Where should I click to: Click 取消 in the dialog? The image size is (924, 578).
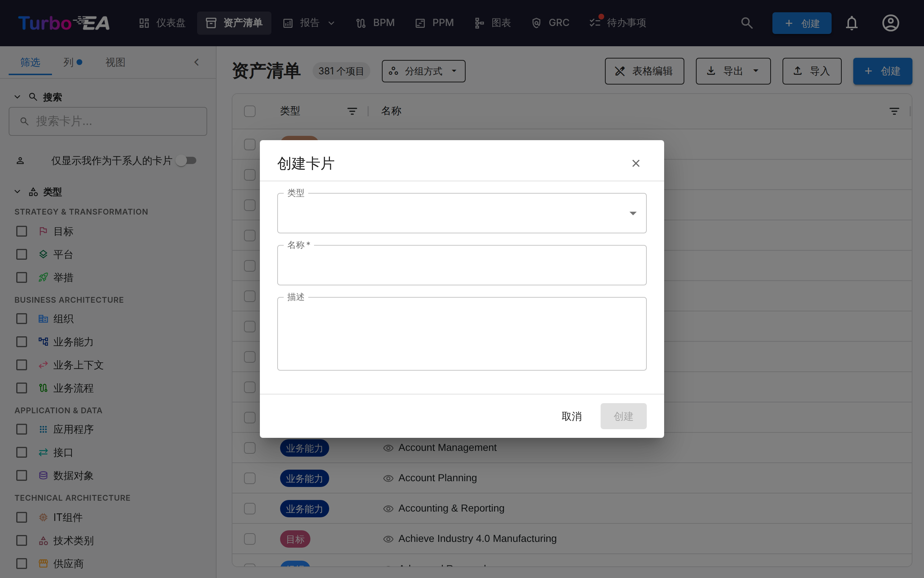pyautogui.click(x=572, y=416)
